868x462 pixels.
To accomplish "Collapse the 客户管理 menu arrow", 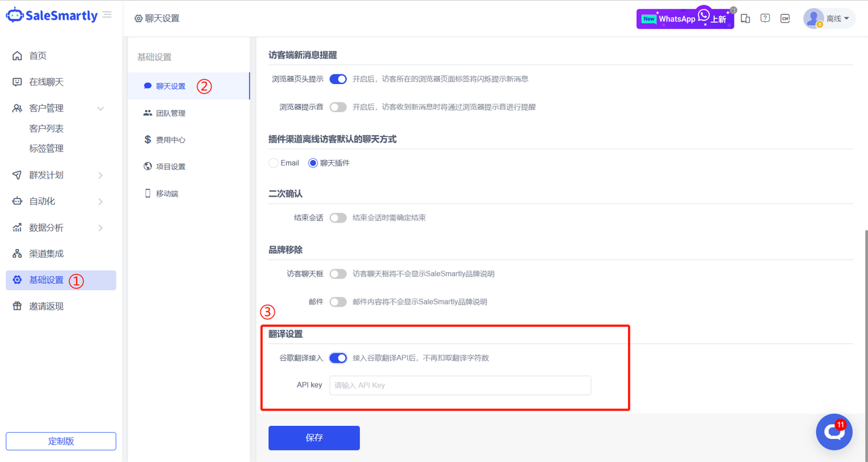I will click(x=100, y=109).
